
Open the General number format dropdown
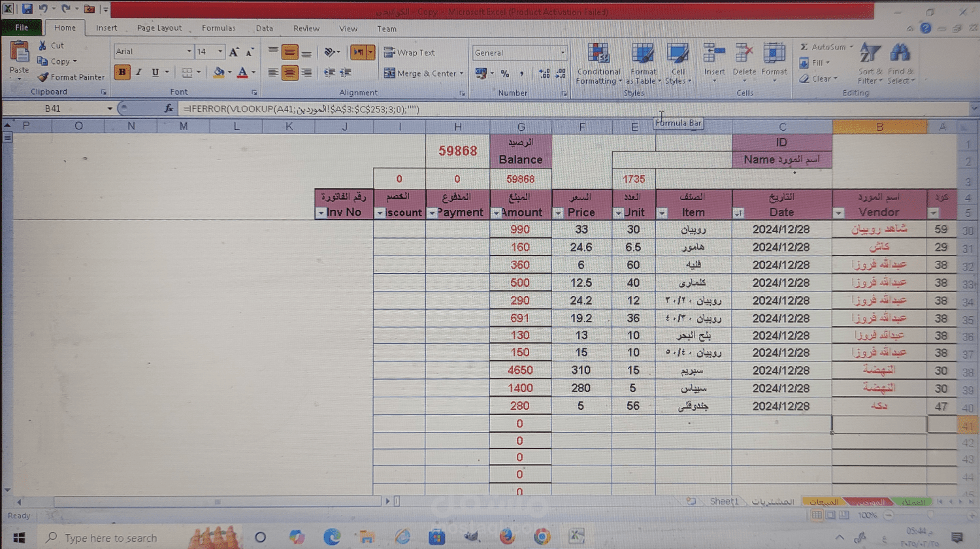(x=563, y=53)
